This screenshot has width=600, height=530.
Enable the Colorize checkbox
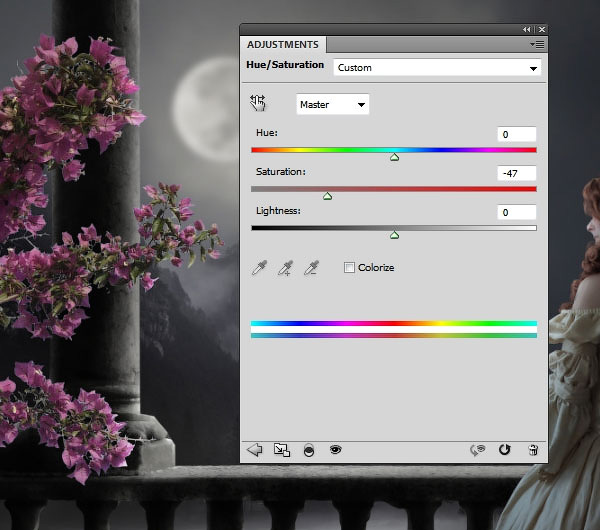(349, 267)
